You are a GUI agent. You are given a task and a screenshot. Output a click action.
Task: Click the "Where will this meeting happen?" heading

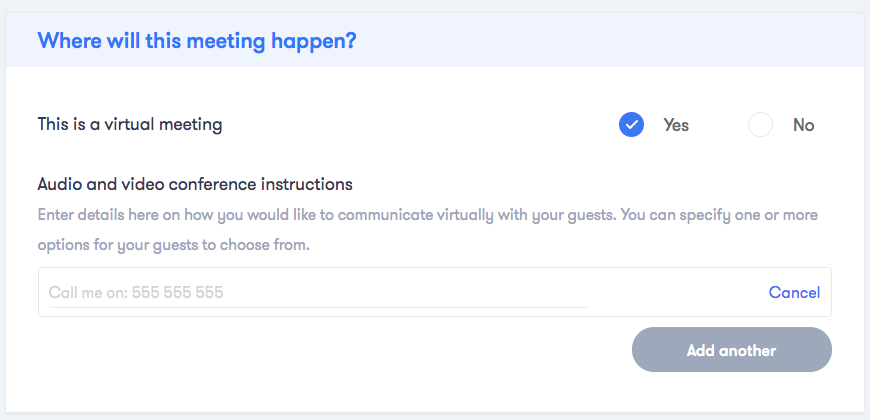point(197,41)
